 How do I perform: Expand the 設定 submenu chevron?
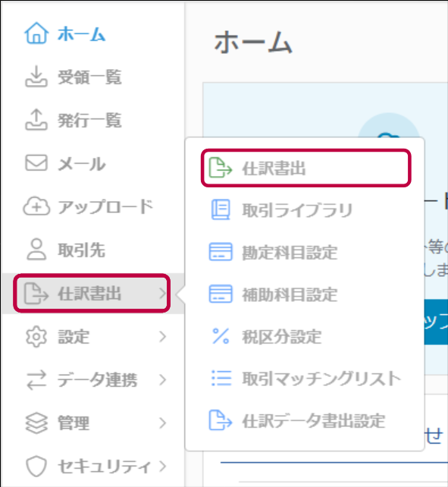coord(163,336)
